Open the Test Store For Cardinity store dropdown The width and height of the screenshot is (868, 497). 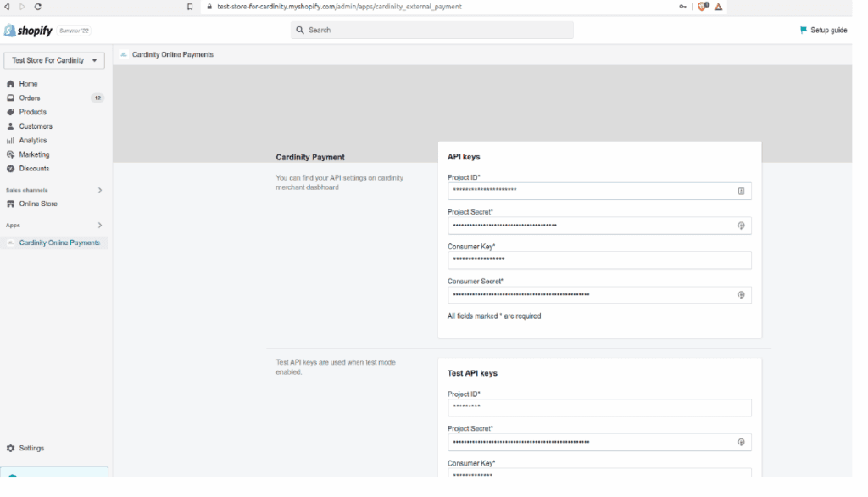coord(54,60)
